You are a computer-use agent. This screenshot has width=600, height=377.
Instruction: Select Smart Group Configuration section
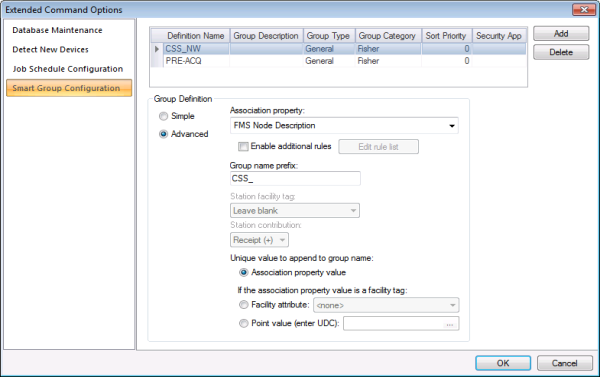69,88
